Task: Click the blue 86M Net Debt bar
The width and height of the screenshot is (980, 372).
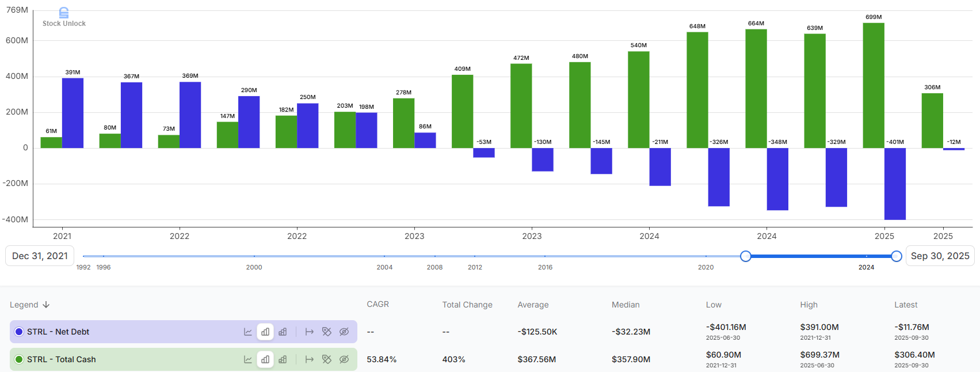Action: tap(425, 141)
